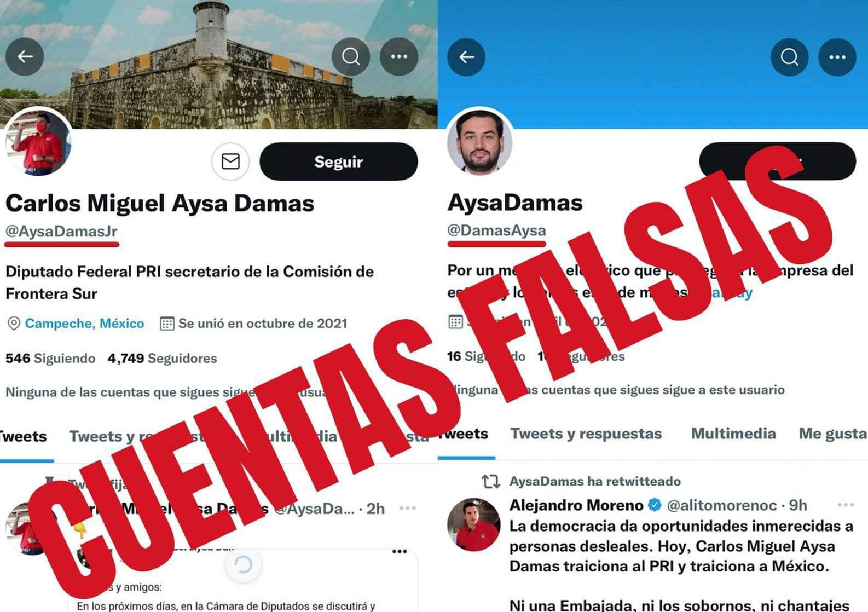Open Alejandro Moreno's avatar

(x=474, y=524)
